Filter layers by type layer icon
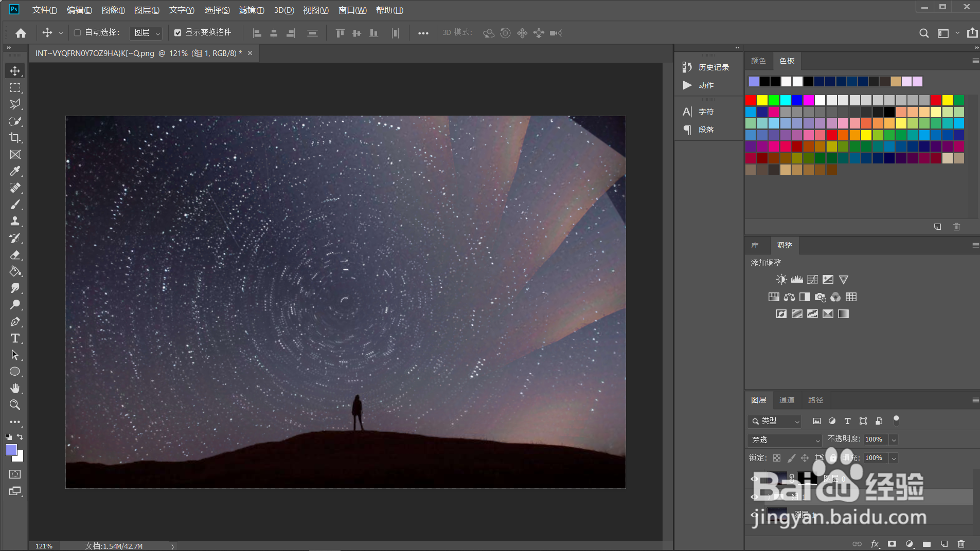 847,421
